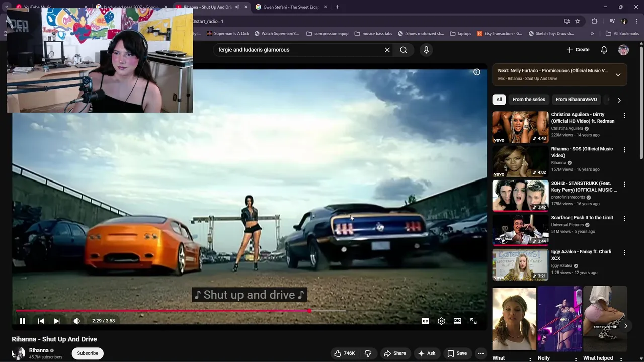Show more filter chips arrow
The image size is (644, 362).
619,100
